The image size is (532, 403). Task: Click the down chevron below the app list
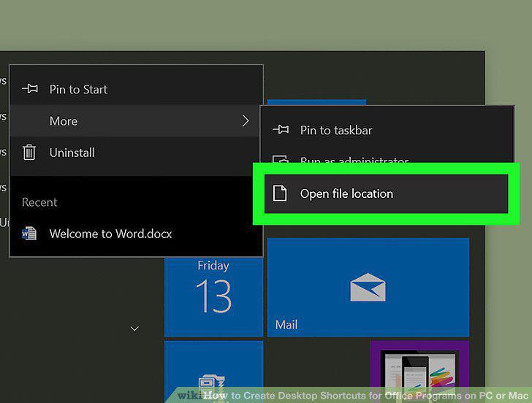click(134, 329)
